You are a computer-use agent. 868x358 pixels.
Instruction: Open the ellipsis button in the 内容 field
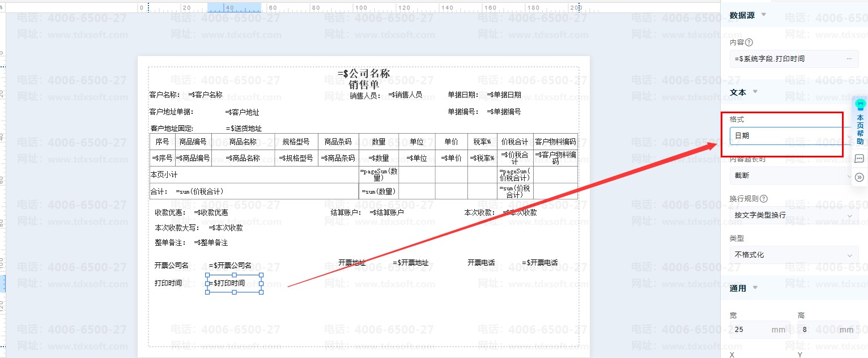click(x=849, y=59)
